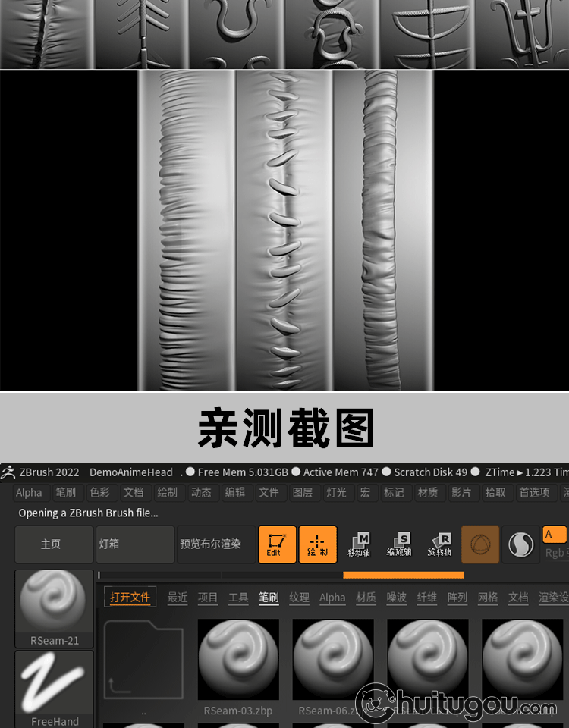
Task: Open the Alpha menu in menu bar
Action: point(29,493)
